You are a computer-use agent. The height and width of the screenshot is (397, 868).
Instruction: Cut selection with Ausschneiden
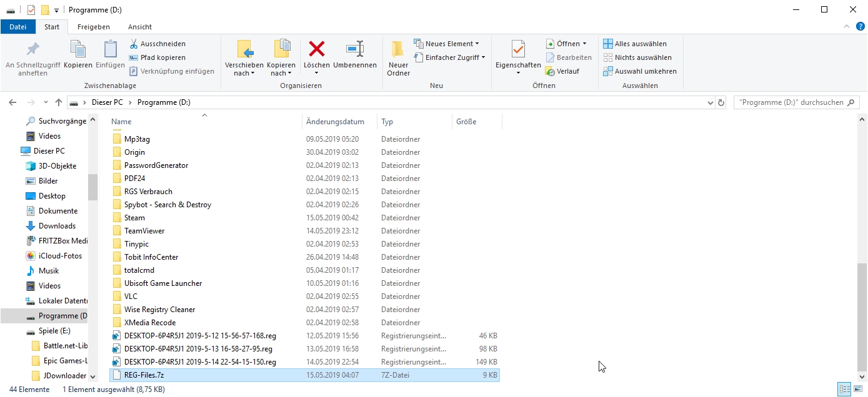(157, 44)
